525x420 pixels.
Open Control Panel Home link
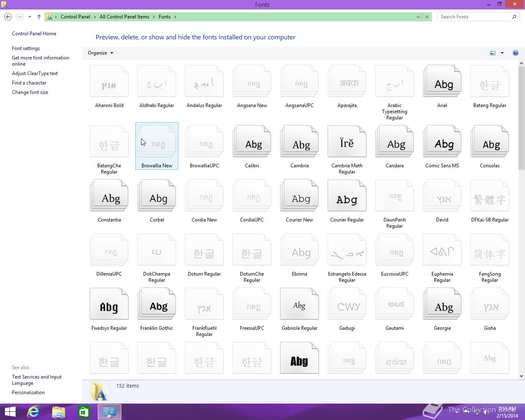[34, 34]
